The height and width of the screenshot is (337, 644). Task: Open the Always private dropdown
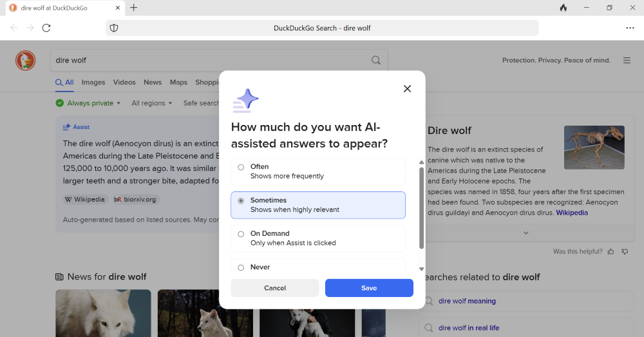point(88,103)
